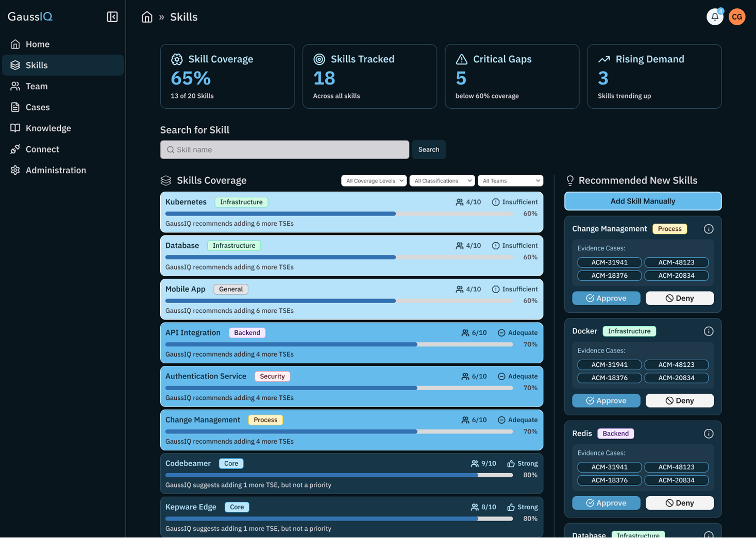Screen dimensions: 756x538
Task: Go to Knowledge section
Action: pyautogui.click(x=63, y=128)
